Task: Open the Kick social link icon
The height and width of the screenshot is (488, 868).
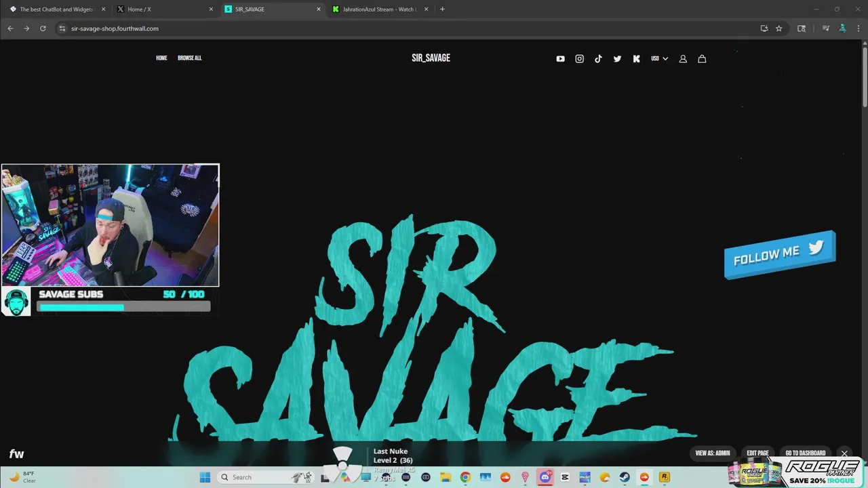Action: pyautogui.click(x=636, y=59)
